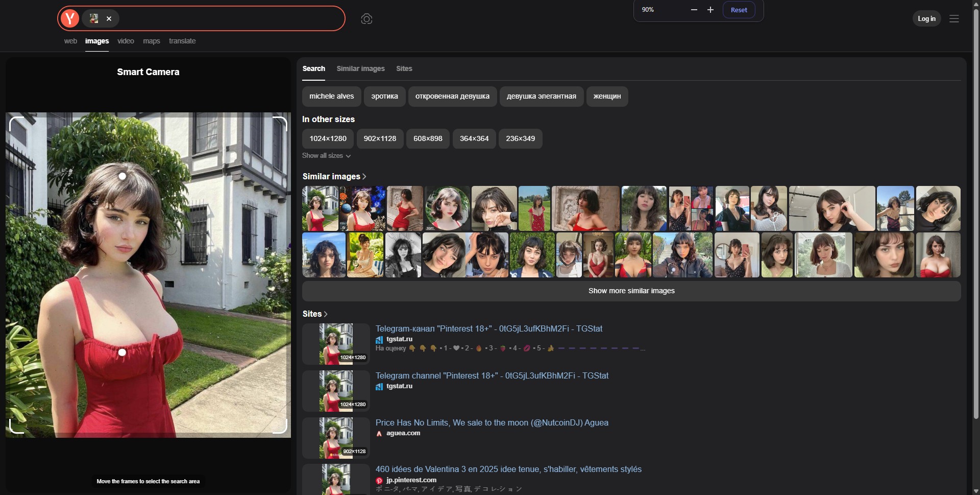Open the camera image search icon

(366, 19)
